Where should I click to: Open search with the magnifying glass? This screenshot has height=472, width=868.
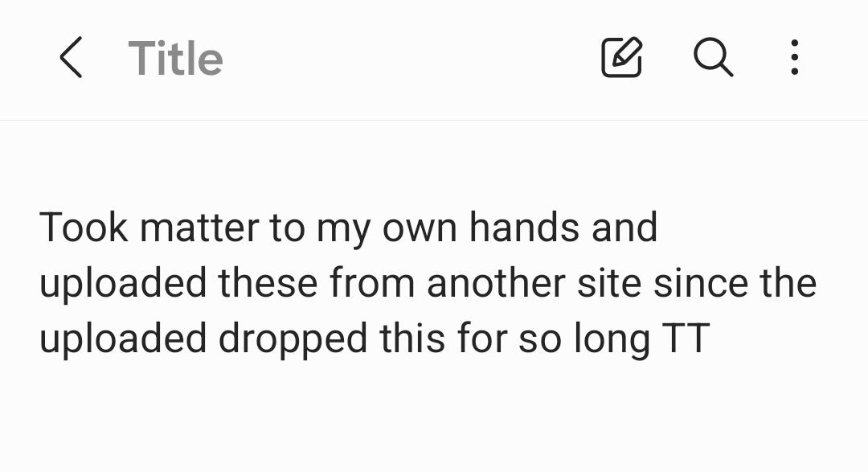coord(713,57)
